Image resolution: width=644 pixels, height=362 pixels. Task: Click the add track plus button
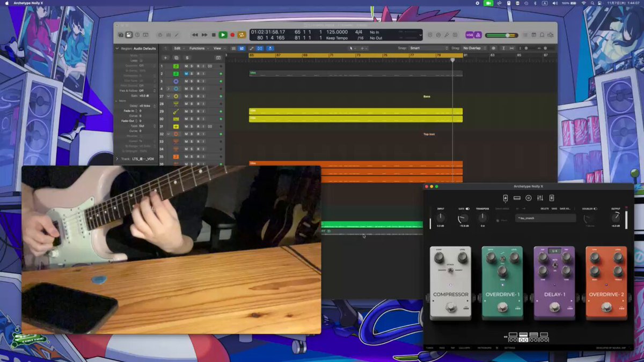pyautogui.click(x=165, y=58)
